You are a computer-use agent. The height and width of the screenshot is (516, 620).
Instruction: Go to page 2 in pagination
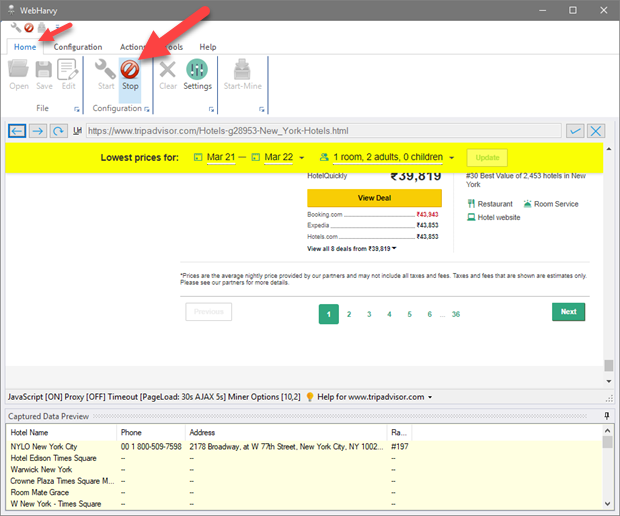349,313
